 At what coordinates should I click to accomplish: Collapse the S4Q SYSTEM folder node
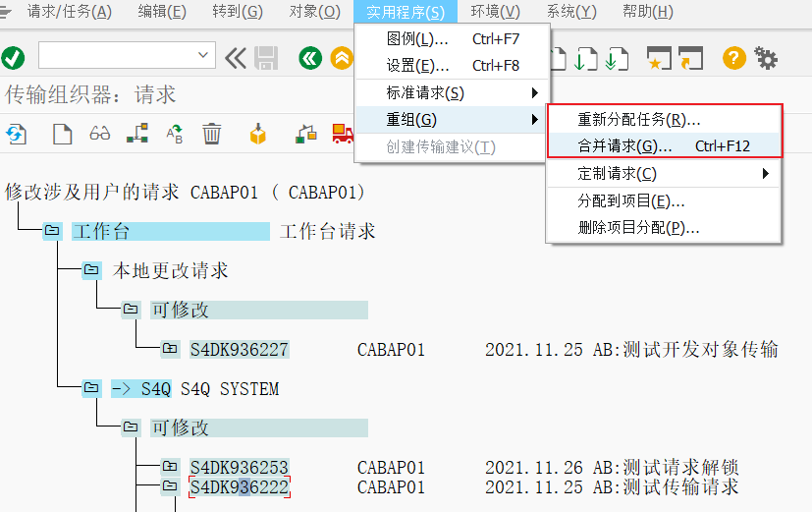click(91, 388)
